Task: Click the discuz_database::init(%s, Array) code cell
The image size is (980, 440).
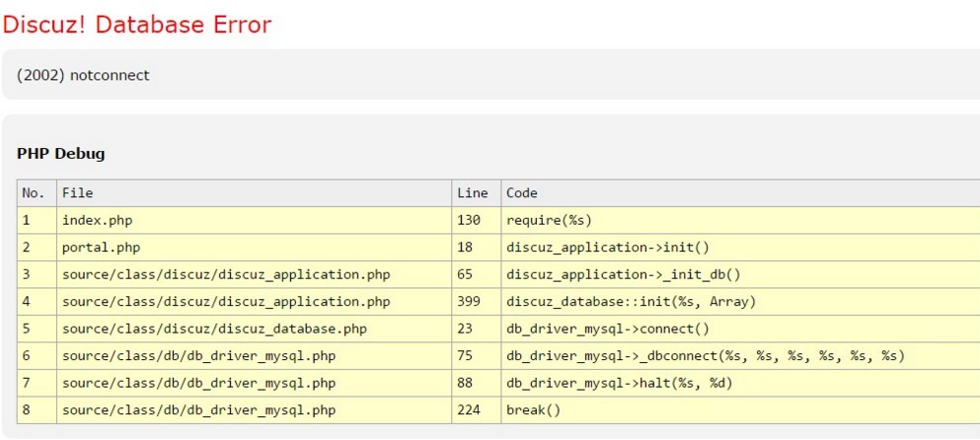Action: click(631, 302)
